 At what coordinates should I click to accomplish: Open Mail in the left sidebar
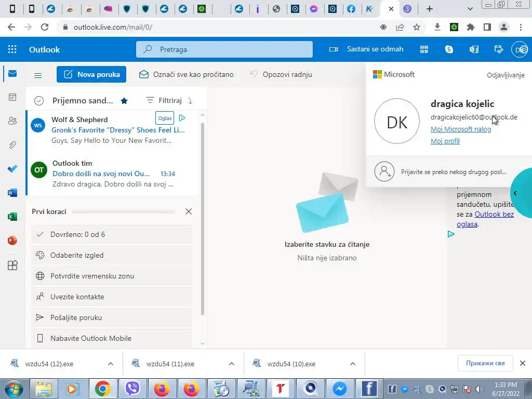coord(12,74)
